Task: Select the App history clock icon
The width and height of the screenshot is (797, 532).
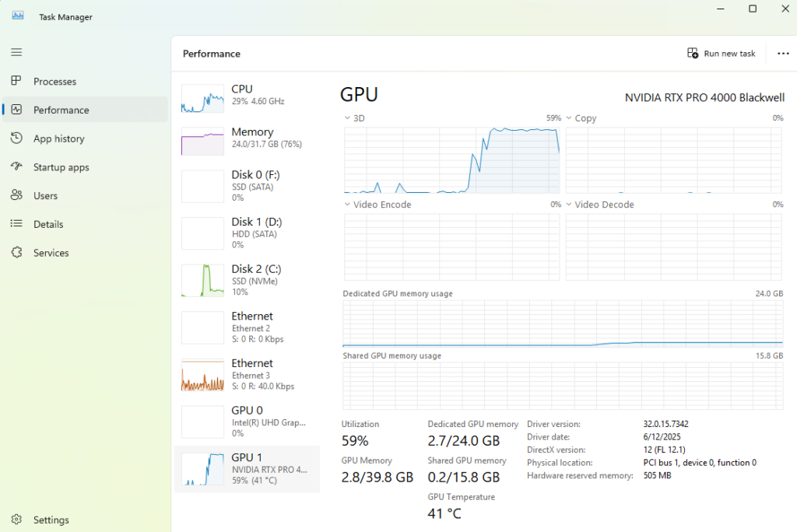Action: [16, 138]
